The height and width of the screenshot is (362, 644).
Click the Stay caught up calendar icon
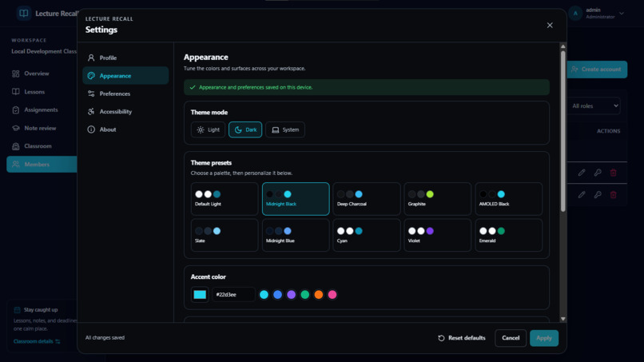tap(18, 310)
